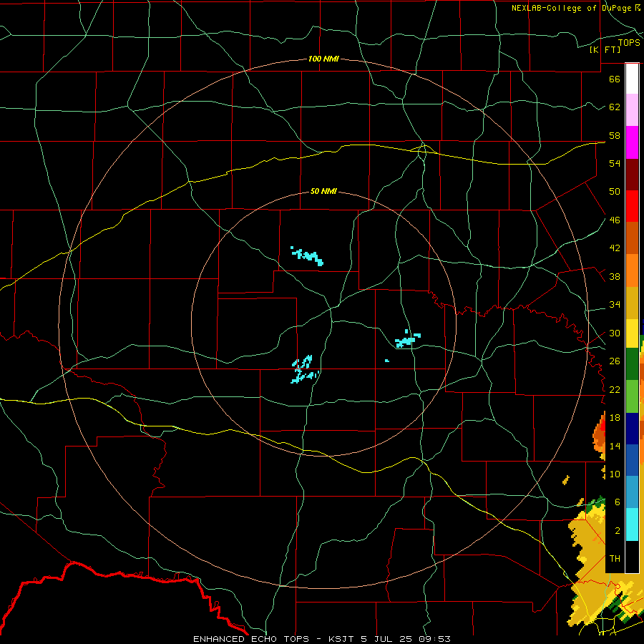Screen dimensions: 644x644
Task: Click the cyan echo cluster east of center
Action: (407, 339)
